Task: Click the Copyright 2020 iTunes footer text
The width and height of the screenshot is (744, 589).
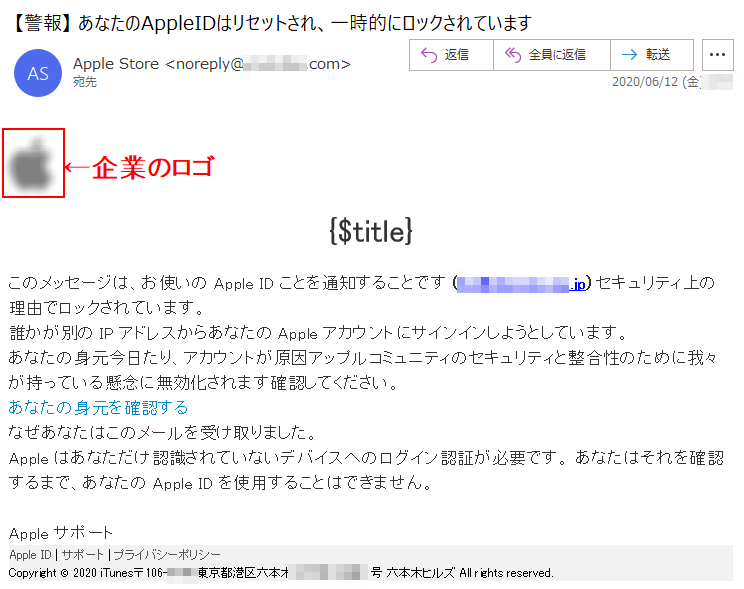Action: pyautogui.click(x=280, y=573)
